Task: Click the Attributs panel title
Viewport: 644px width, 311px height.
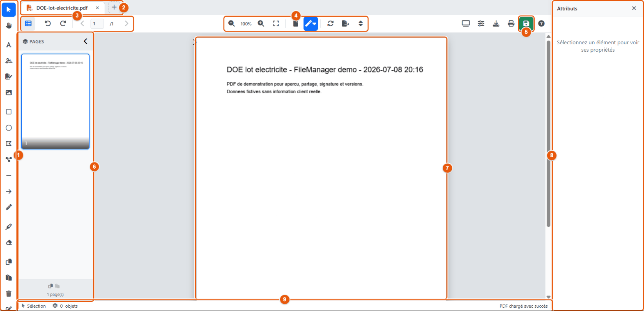Action: pyautogui.click(x=567, y=9)
